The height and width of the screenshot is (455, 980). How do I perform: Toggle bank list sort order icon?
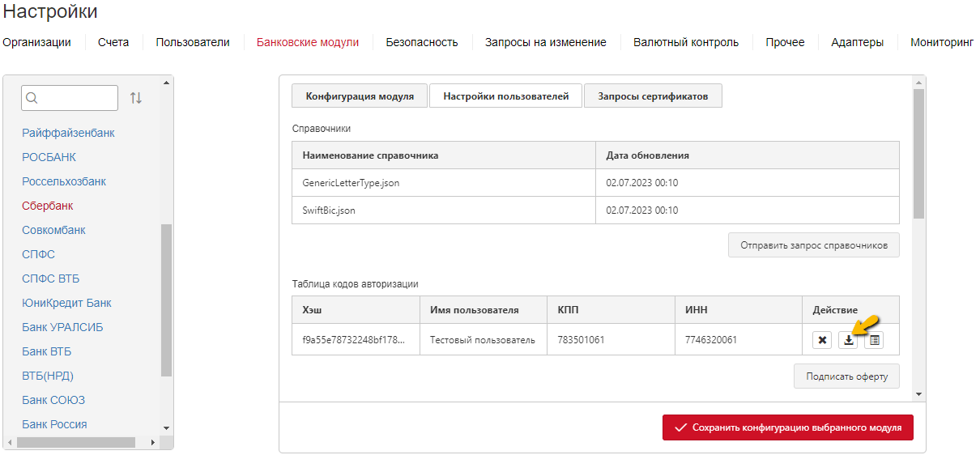point(136,98)
